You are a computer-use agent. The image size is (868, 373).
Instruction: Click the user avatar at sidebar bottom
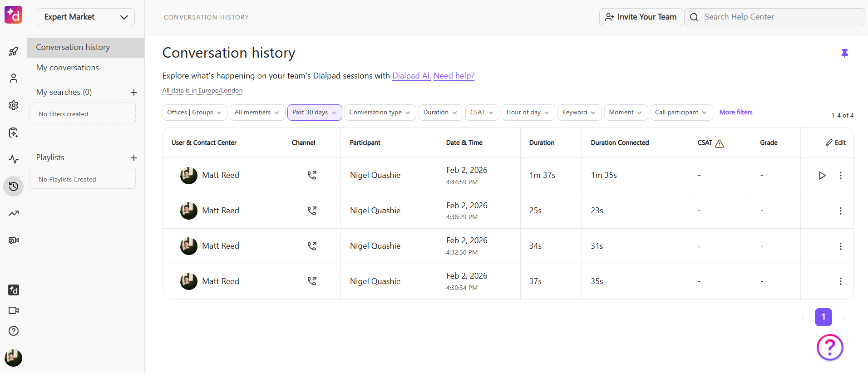(x=14, y=358)
